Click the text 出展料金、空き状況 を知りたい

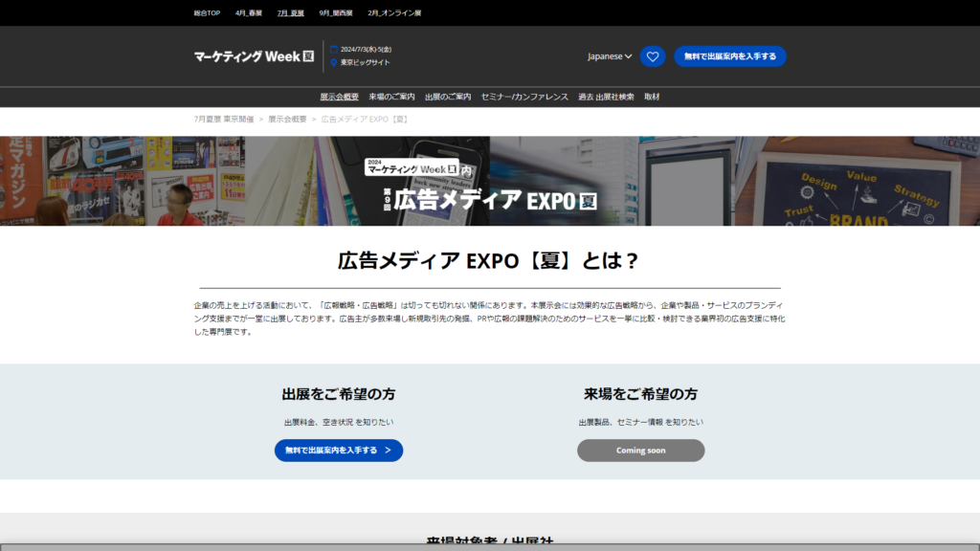point(339,422)
